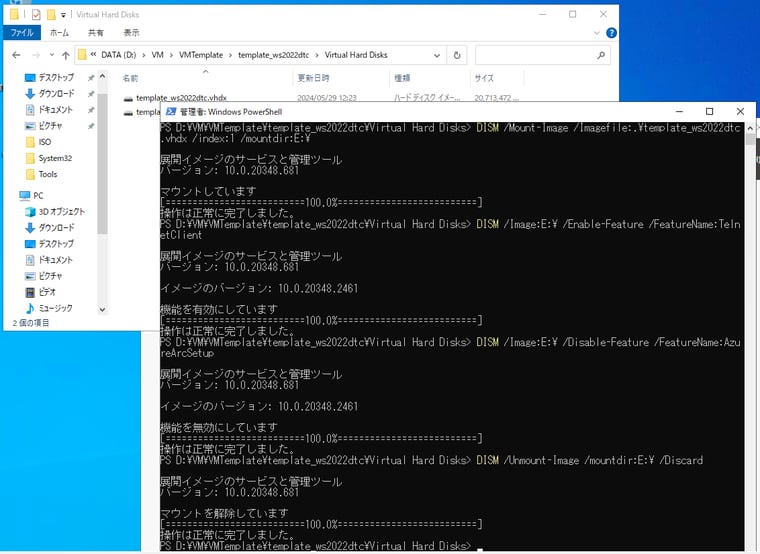Open the ISO folder in sidebar
This screenshot has width=760, height=554.
click(45, 142)
